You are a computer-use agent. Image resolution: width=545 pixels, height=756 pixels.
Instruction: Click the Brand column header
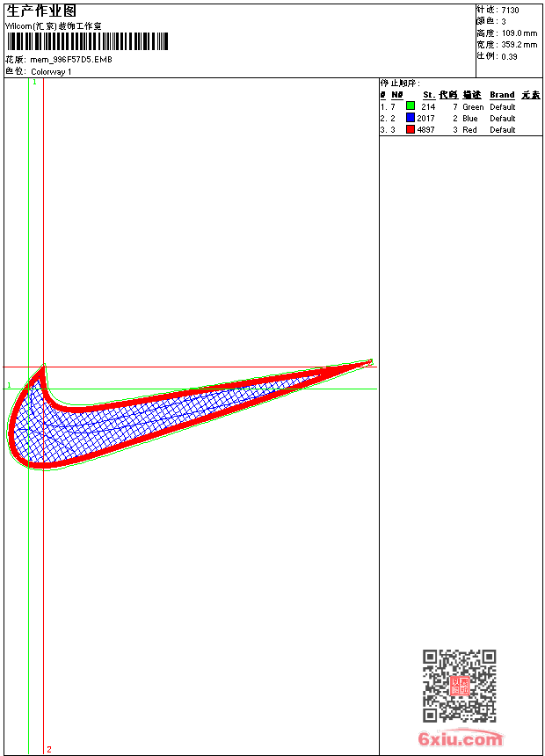(502, 95)
